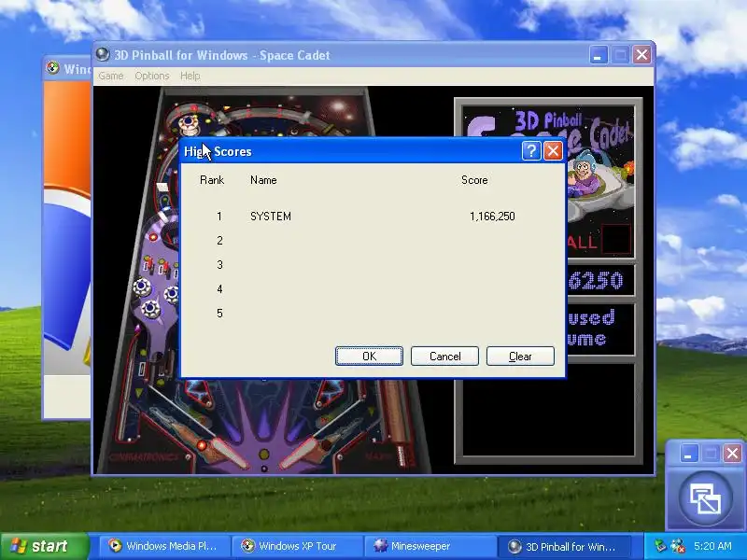Viewport: 747px width, 560px height.
Task: Click rank number 2 row
Action: tap(219, 241)
